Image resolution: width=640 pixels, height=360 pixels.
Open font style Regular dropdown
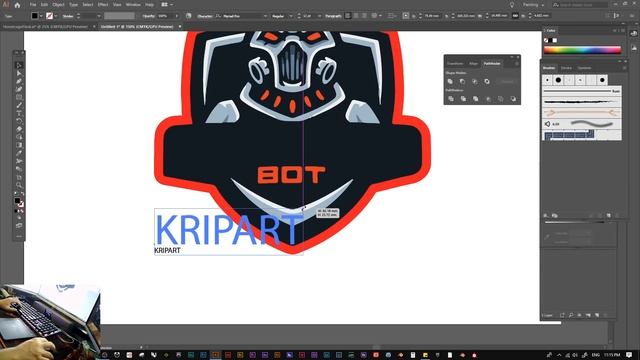pos(291,16)
